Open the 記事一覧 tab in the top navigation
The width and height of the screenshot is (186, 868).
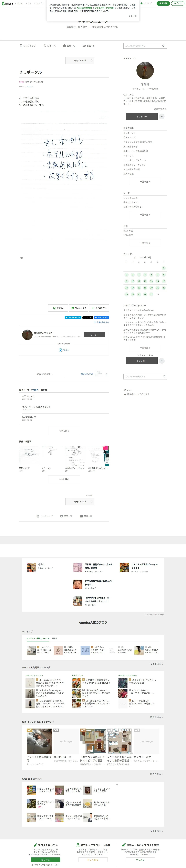click(x=50, y=45)
